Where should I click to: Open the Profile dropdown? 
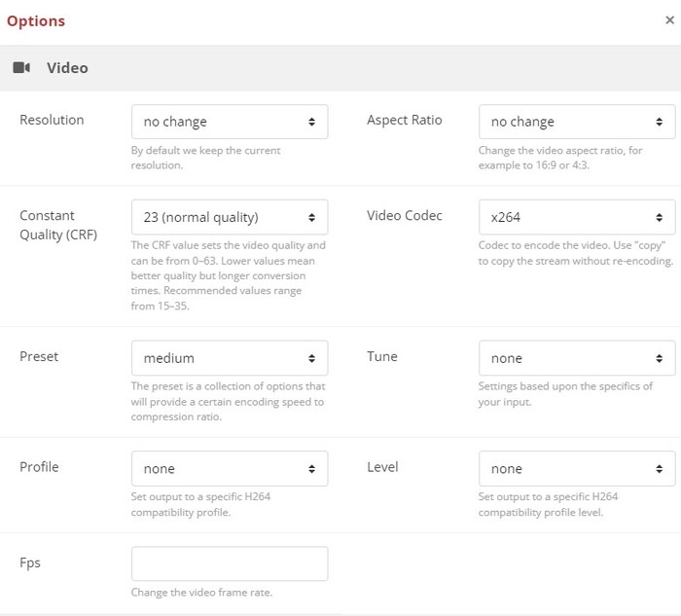pyautogui.click(x=230, y=468)
